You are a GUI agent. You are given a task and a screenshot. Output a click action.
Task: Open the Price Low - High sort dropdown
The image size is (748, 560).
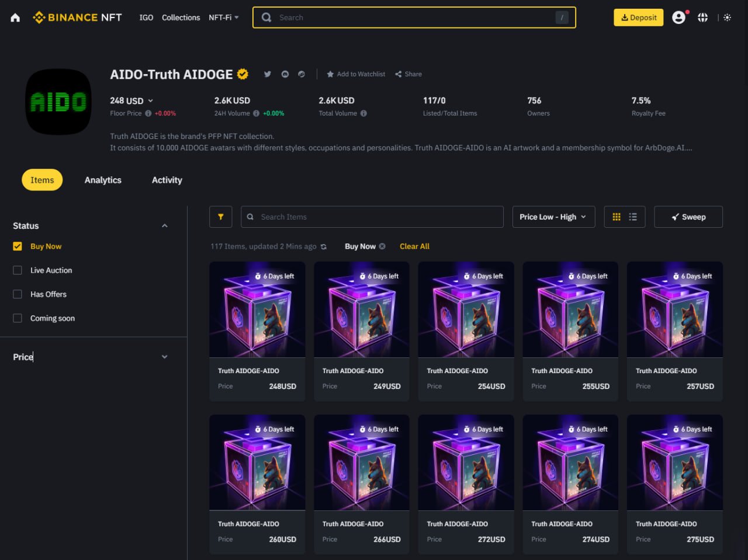pos(553,217)
